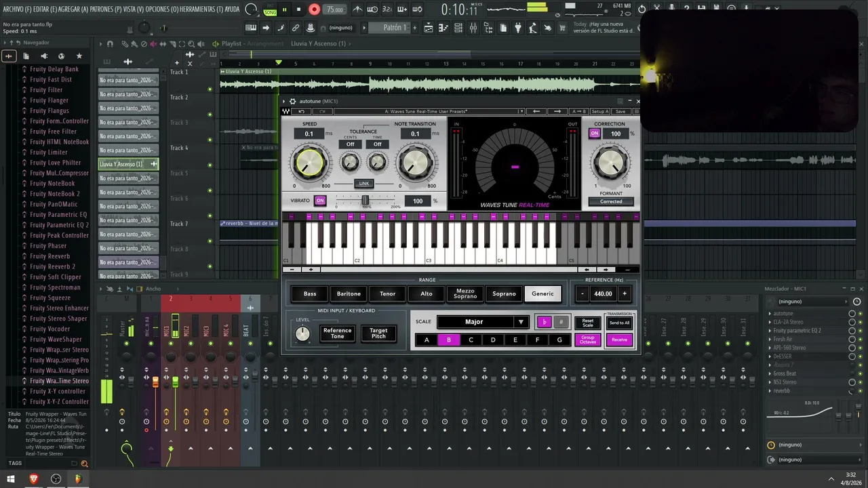This screenshot has width=868, height=488.
Task: Open the AGREGAR menu
Action: tap(73, 9)
